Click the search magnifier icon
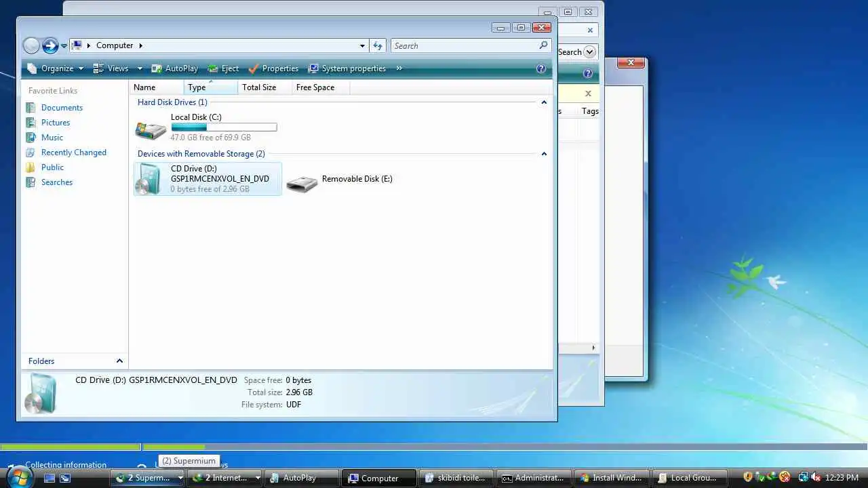The width and height of the screenshot is (868, 488). (543, 45)
